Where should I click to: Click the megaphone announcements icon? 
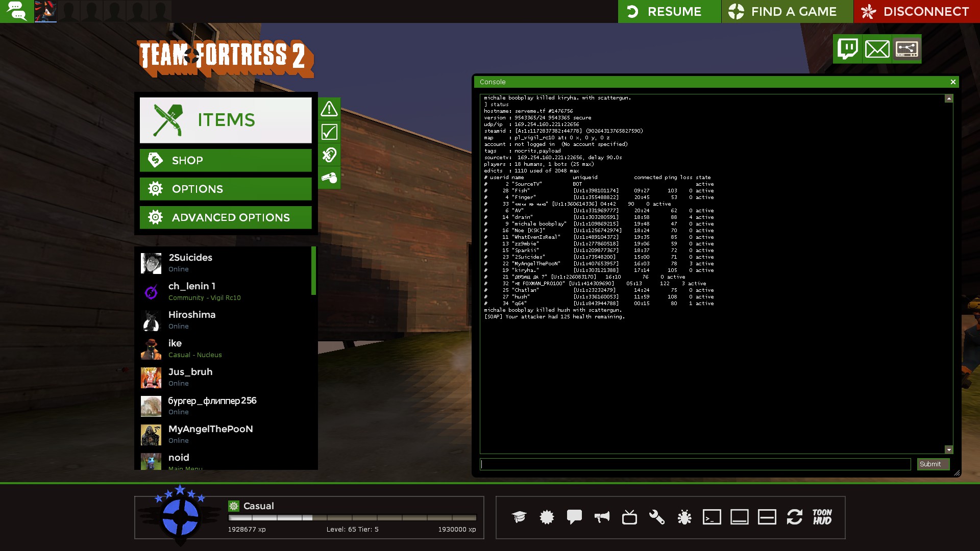click(602, 517)
